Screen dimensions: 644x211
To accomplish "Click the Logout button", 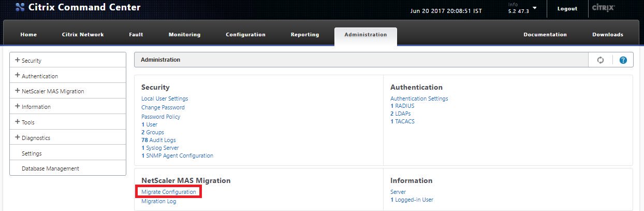I will click(x=567, y=9).
